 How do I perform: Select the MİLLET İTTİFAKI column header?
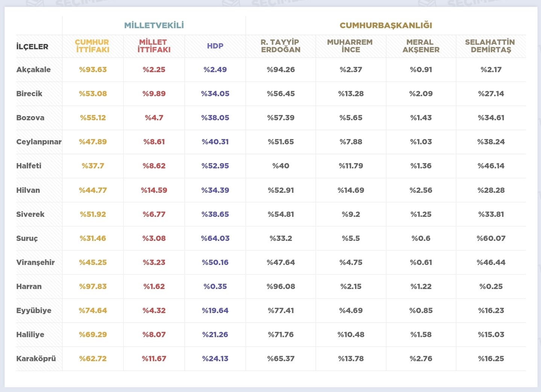click(154, 46)
